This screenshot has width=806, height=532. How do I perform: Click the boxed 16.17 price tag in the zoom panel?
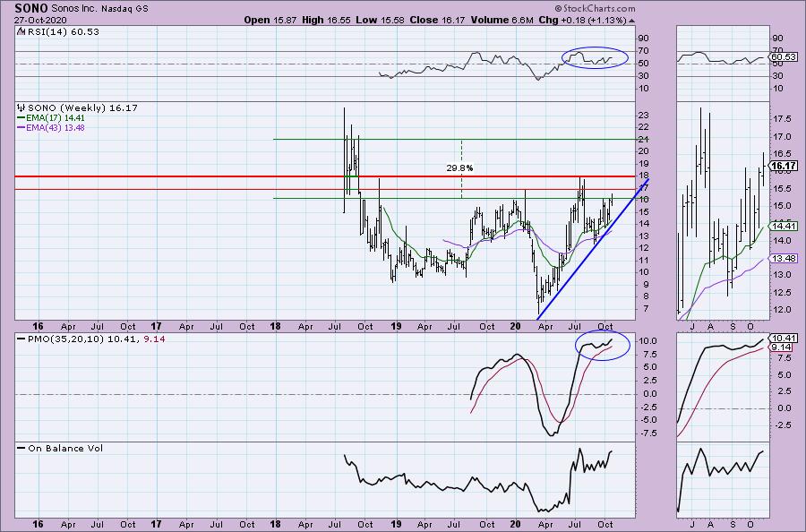coord(784,166)
